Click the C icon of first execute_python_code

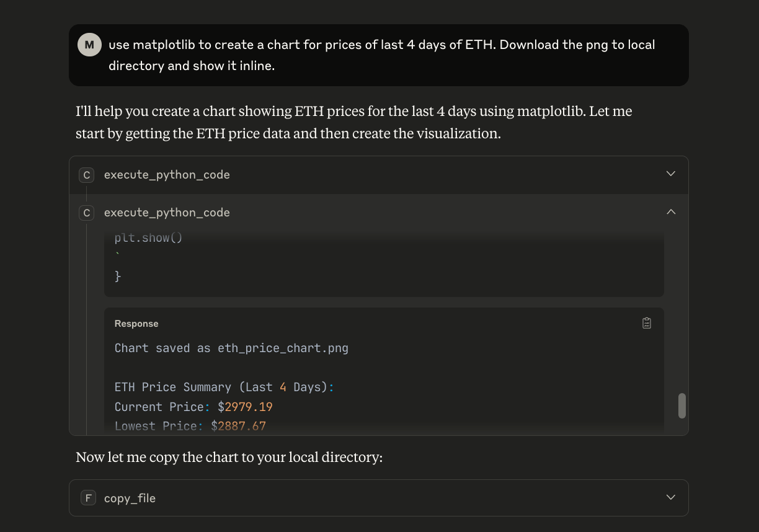(x=87, y=175)
